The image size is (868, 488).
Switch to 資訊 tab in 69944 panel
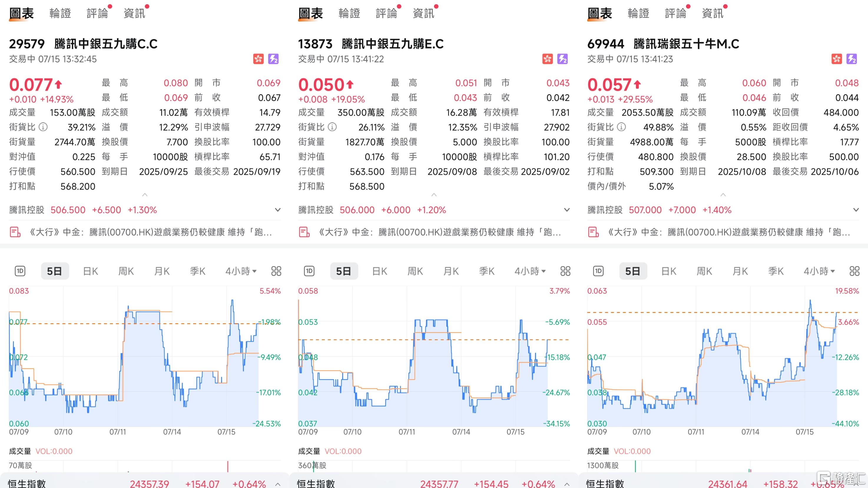[713, 14]
